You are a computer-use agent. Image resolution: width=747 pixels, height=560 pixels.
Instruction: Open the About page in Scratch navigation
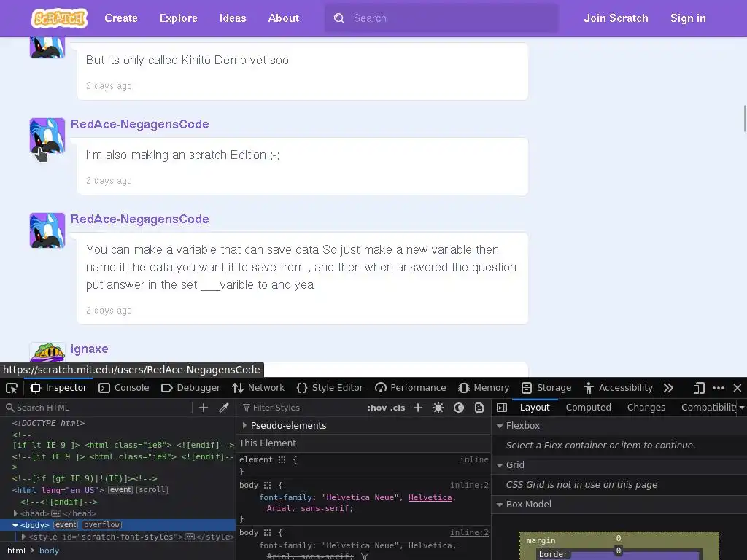[284, 18]
